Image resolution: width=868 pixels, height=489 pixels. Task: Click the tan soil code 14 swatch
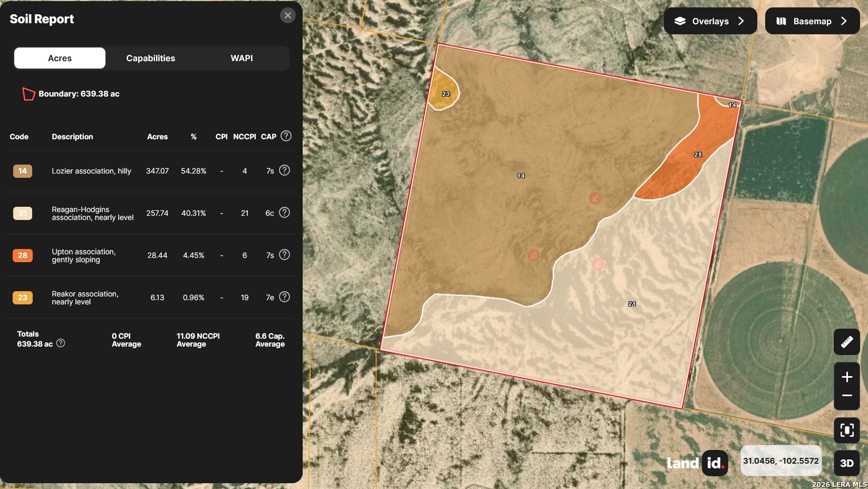tap(23, 171)
